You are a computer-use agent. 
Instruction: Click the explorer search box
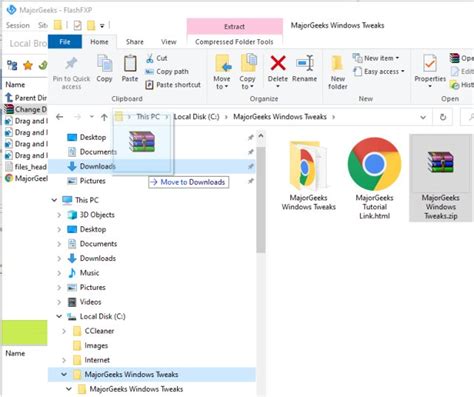pyautogui.click(x=467, y=117)
